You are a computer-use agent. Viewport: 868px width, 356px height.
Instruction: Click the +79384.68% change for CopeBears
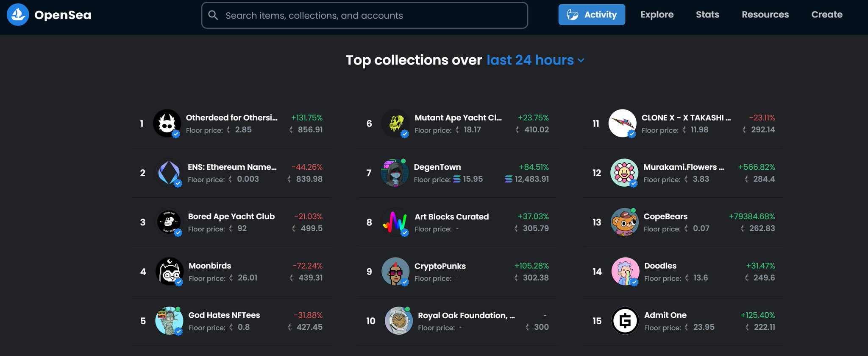coord(752,216)
